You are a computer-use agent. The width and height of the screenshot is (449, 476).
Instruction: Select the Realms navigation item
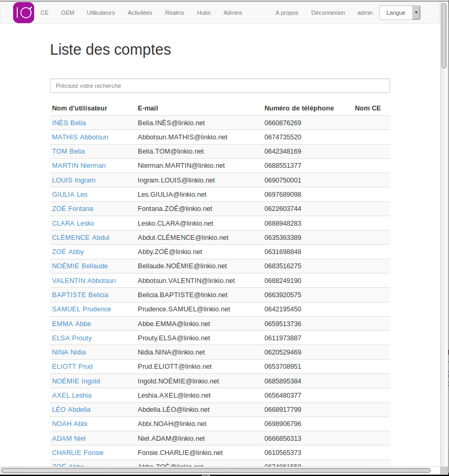pos(175,13)
